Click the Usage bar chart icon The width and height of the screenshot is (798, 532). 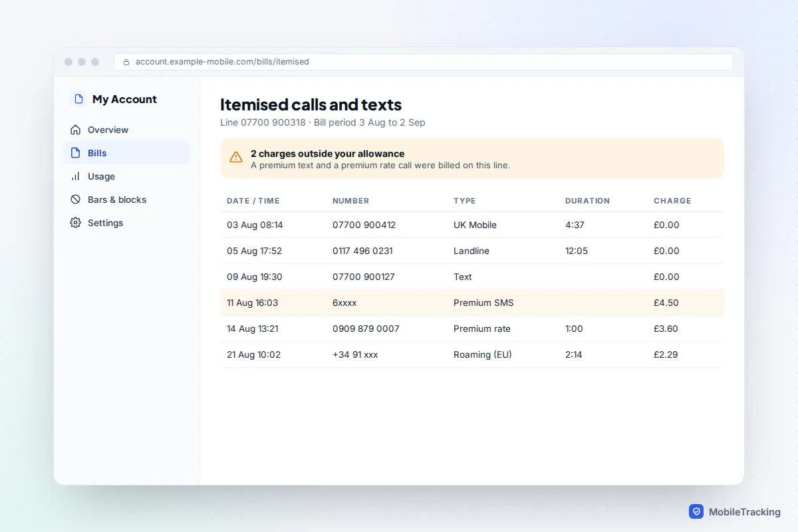pyautogui.click(x=75, y=176)
